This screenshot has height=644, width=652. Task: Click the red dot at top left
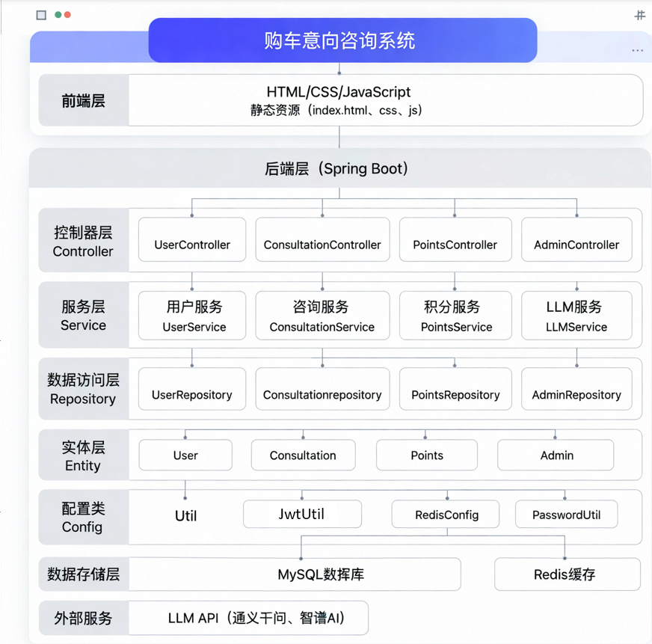point(67,15)
